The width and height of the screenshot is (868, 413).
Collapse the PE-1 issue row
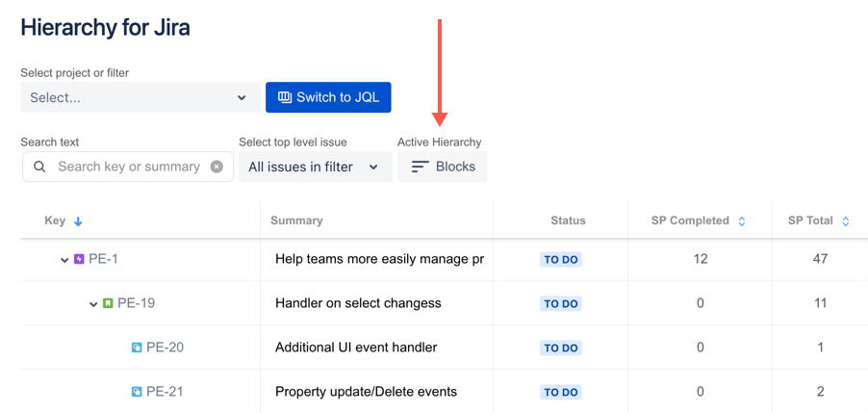(x=64, y=259)
